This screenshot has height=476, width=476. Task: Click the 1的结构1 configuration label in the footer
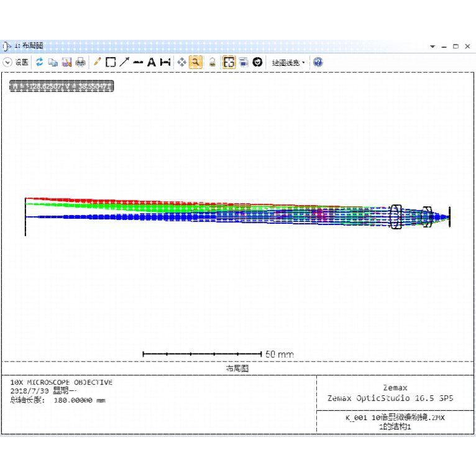395,427
